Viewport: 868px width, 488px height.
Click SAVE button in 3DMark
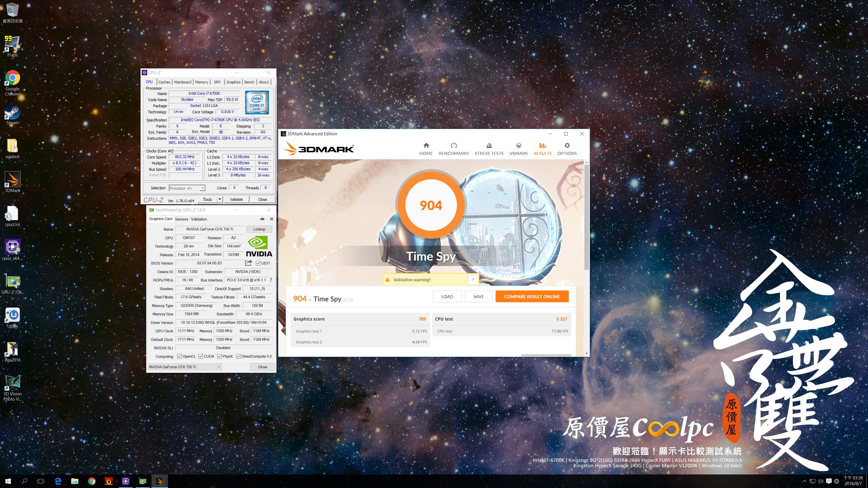click(x=479, y=297)
